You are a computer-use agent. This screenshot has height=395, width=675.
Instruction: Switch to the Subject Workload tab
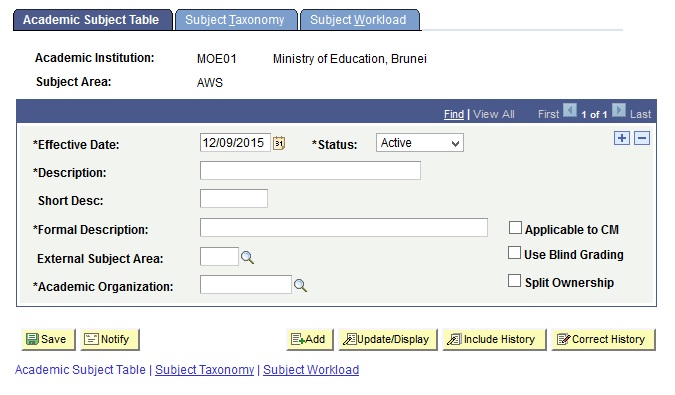pos(359,20)
